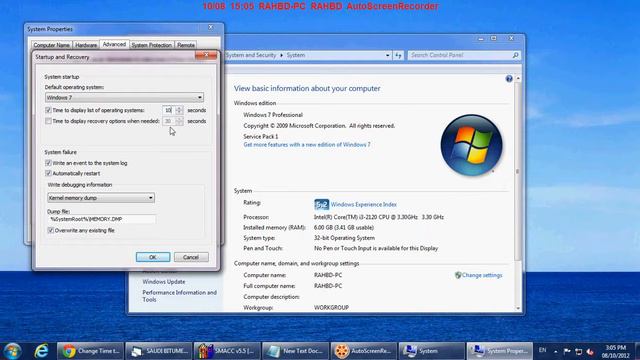
Task: Close the System Properties window
Action: 211,27
